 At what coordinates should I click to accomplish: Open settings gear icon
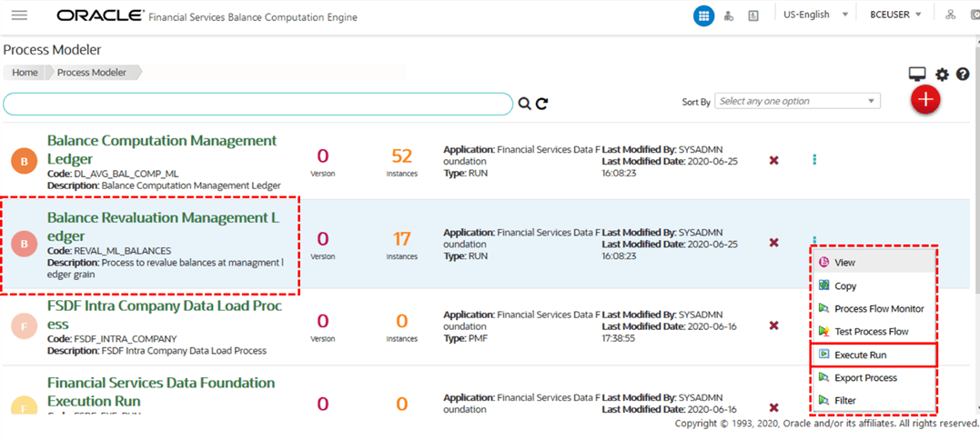point(942,75)
